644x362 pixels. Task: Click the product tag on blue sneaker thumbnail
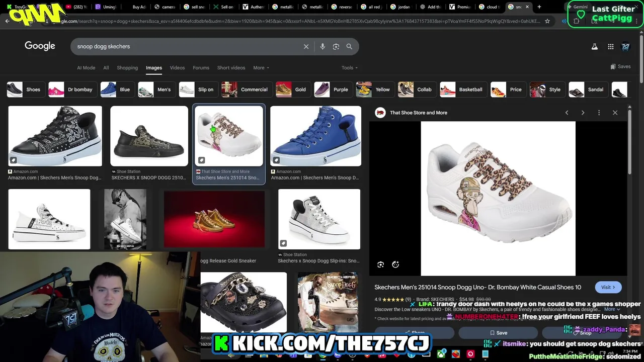[276, 160]
